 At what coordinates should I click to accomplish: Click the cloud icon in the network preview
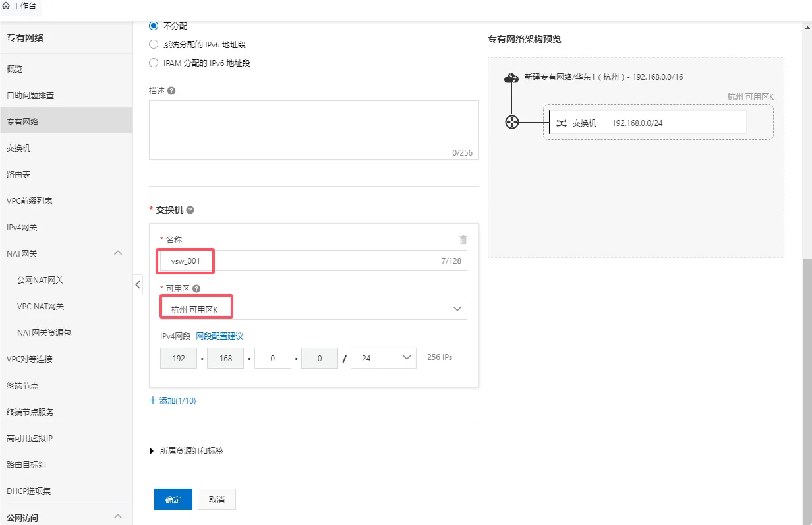click(x=511, y=77)
